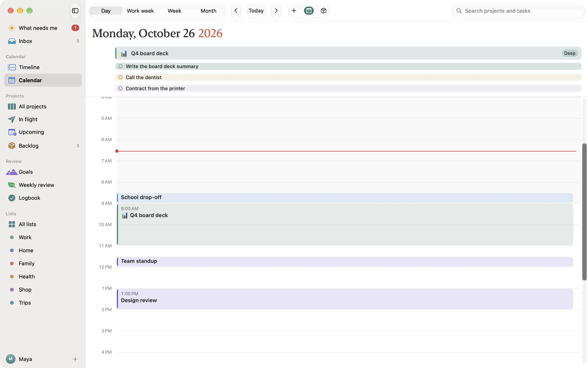Jump to Today button
Screen dimensions: 588x368
tap(256, 11)
